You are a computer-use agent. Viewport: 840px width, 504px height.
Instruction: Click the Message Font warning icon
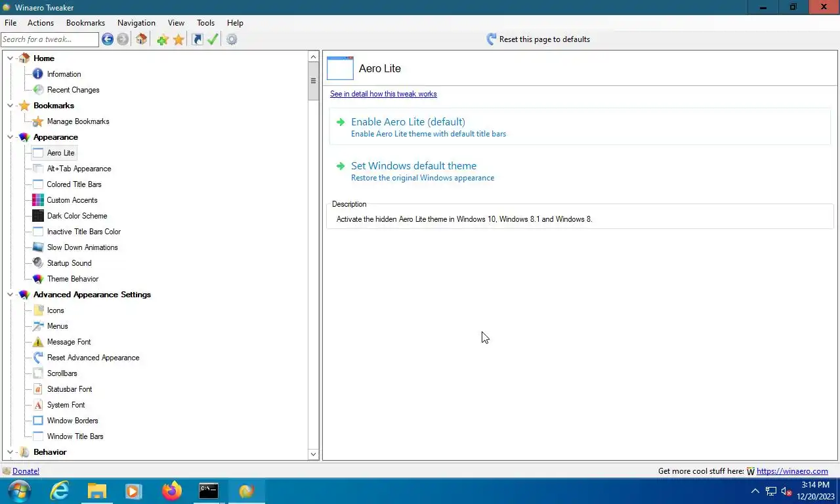coord(38,342)
